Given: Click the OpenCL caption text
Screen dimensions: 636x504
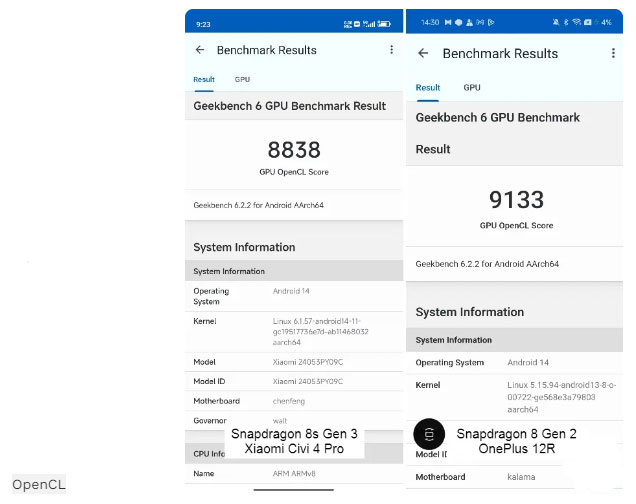Looking at the screenshot, I should (39, 484).
